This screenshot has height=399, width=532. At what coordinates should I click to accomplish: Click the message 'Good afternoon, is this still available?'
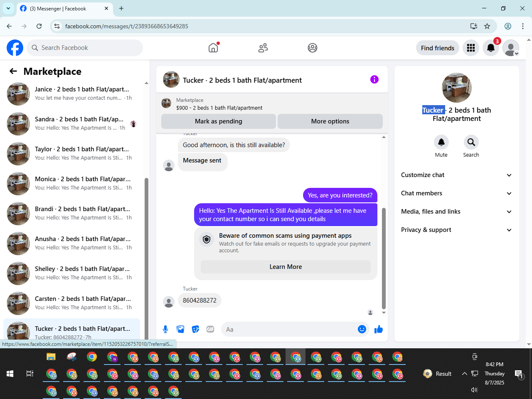pos(234,145)
